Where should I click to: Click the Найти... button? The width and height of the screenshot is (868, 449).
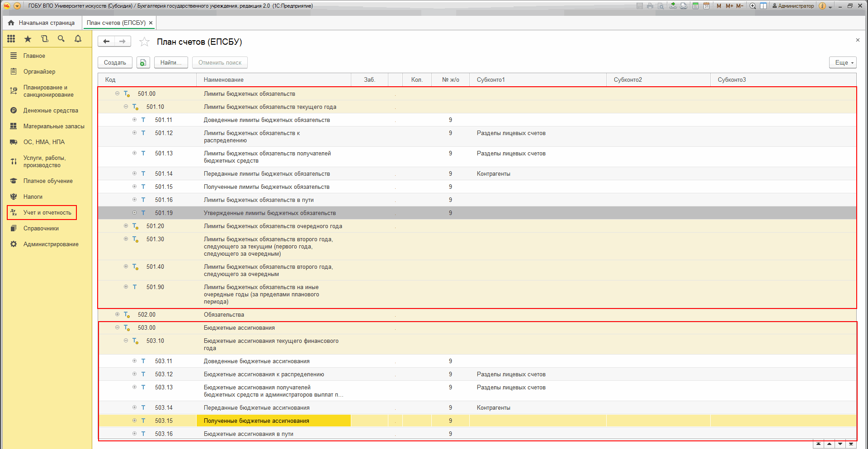171,62
